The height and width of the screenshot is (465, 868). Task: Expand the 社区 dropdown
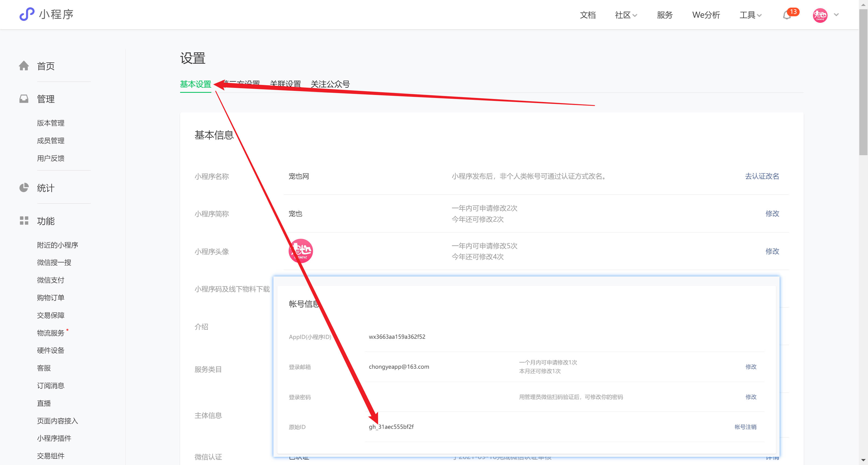pyautogui.click(x=626, y=15)
